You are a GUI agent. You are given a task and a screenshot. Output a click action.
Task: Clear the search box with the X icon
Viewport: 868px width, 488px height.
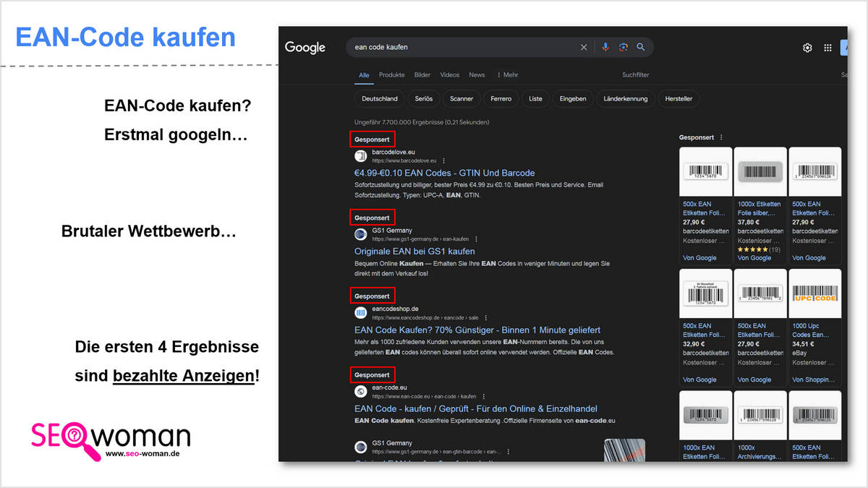(584, 48)
